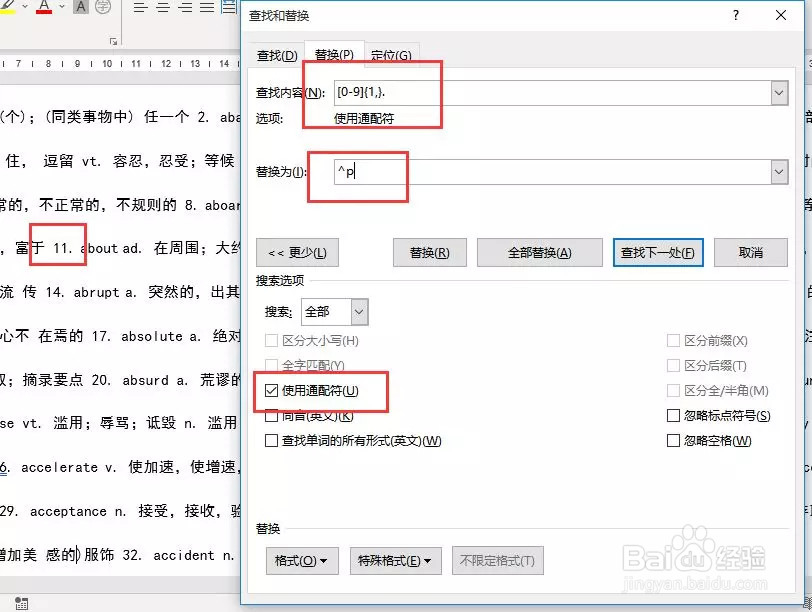Click the number "11." in the document
This screenshot has width=812, height=612.
pyautogui.click(x=62, y=248)
